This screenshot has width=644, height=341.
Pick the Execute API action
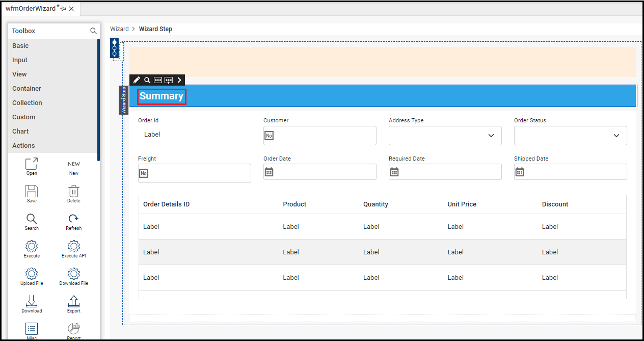[74, 249]
